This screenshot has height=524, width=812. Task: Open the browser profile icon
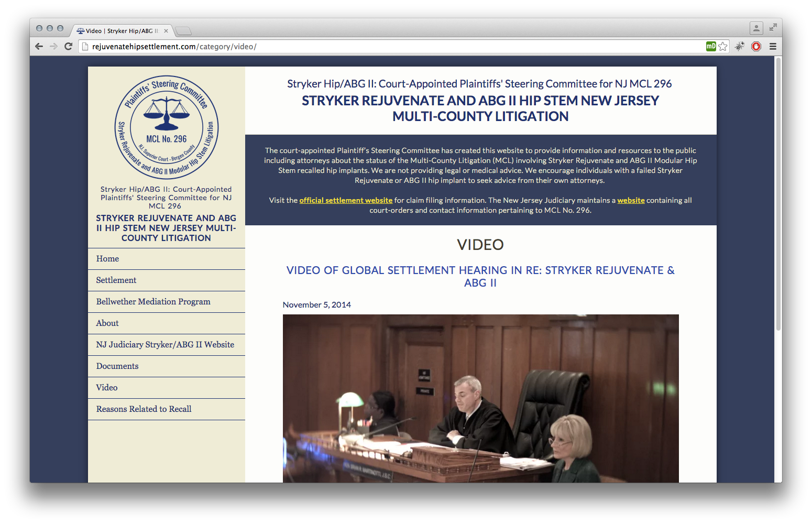point(758,28)
